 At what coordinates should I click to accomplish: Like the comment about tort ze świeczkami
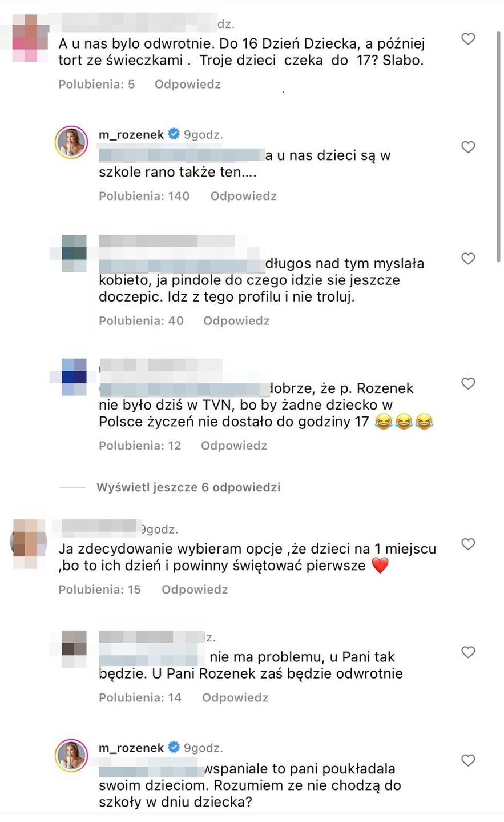(x=468, y=39)
